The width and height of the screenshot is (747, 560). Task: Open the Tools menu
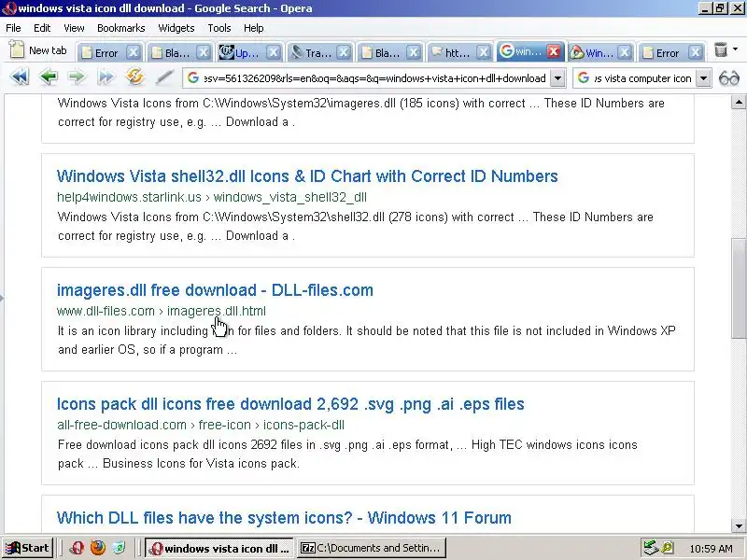pyautogui.click(x=219, y=28)
